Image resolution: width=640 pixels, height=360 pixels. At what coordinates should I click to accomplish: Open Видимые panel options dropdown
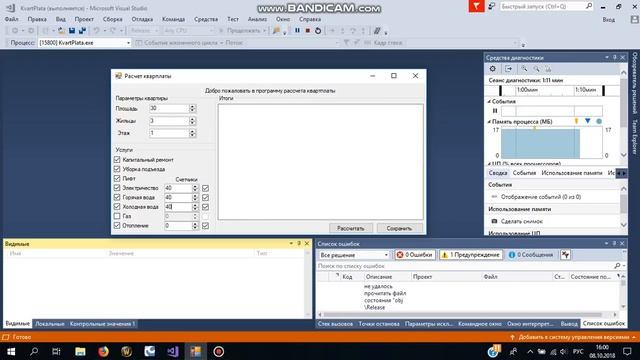(x=291, y=243)
